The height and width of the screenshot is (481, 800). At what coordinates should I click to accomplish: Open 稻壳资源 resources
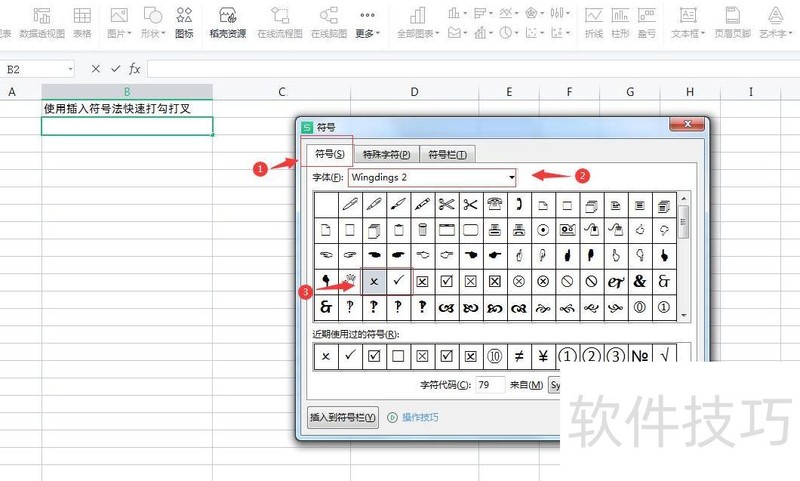[228, 23]
